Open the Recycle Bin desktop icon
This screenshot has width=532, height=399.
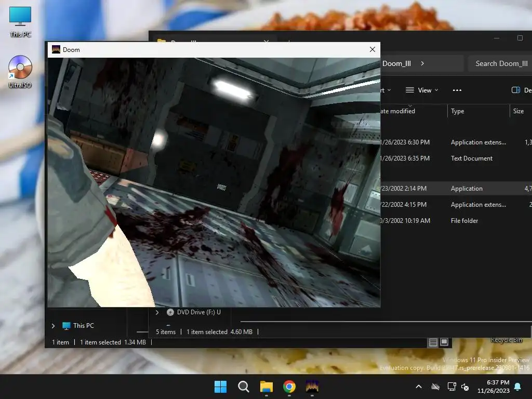(x=507, y=340)
